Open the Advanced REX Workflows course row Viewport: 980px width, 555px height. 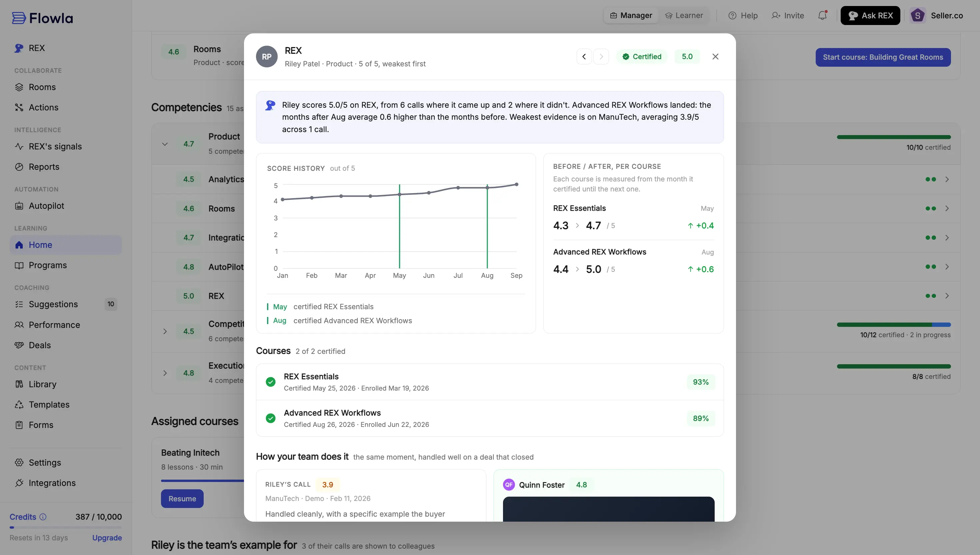[490, 418]
